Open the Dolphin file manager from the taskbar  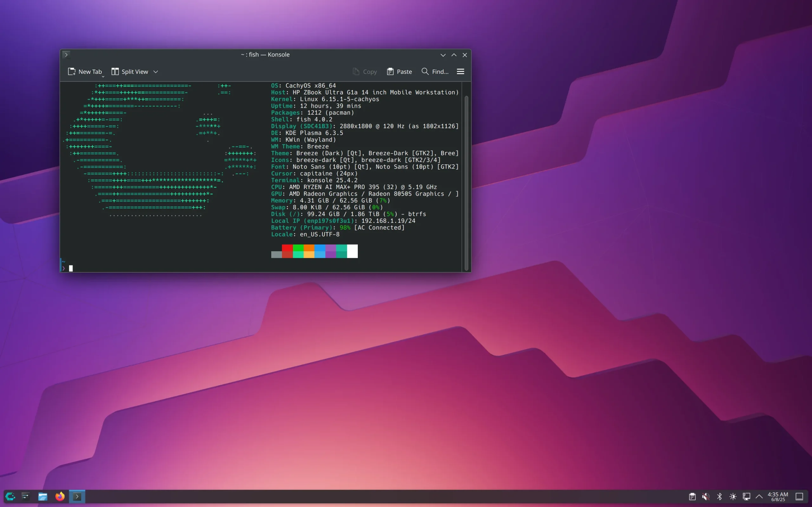point(43,497)
